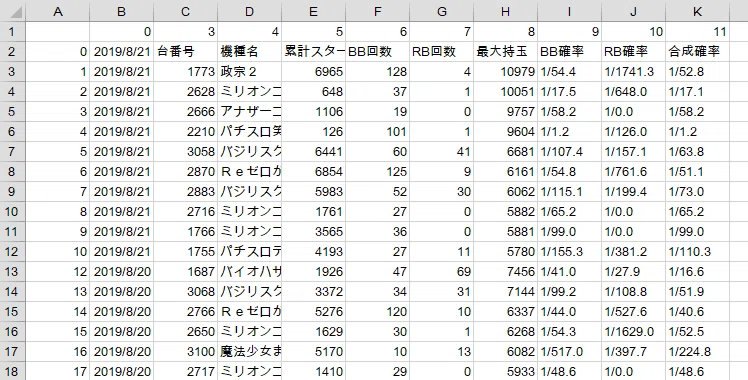This screenshot has width=748, height=380.
Task: Select column D header
Action: (x=249, y=11)
